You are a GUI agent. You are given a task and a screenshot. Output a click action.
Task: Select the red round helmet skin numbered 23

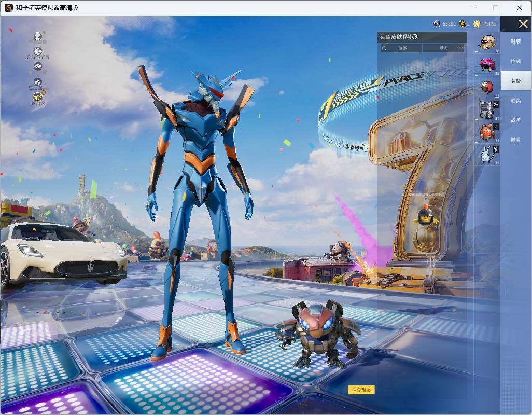tap(487, 87)
